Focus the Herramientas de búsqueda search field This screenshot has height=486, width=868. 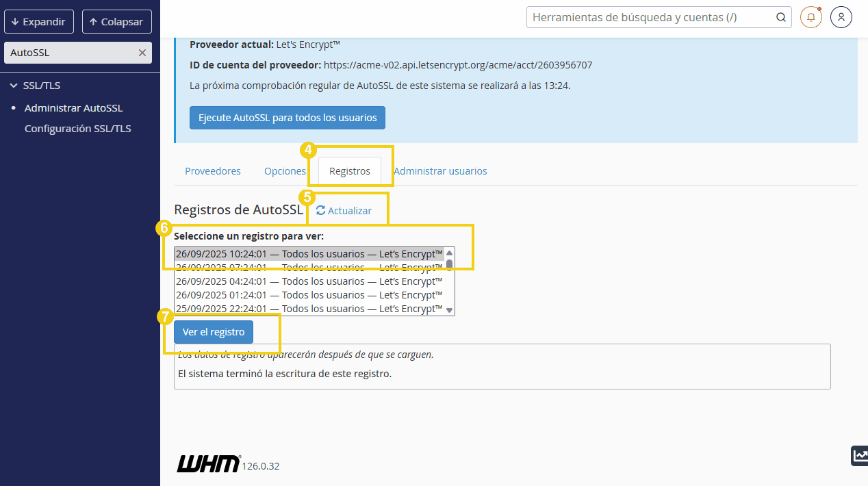[650, 18]
